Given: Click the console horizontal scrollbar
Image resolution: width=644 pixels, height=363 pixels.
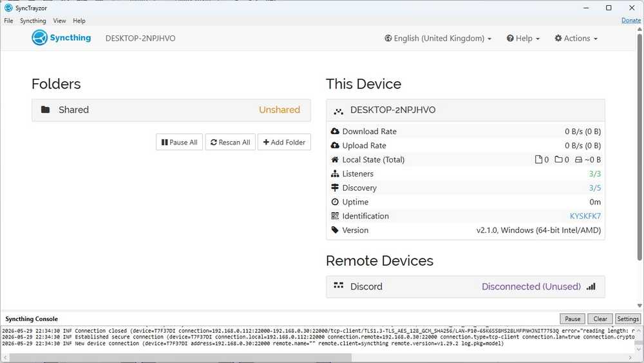Looking at the screenshot, I should tap(180, 358).
